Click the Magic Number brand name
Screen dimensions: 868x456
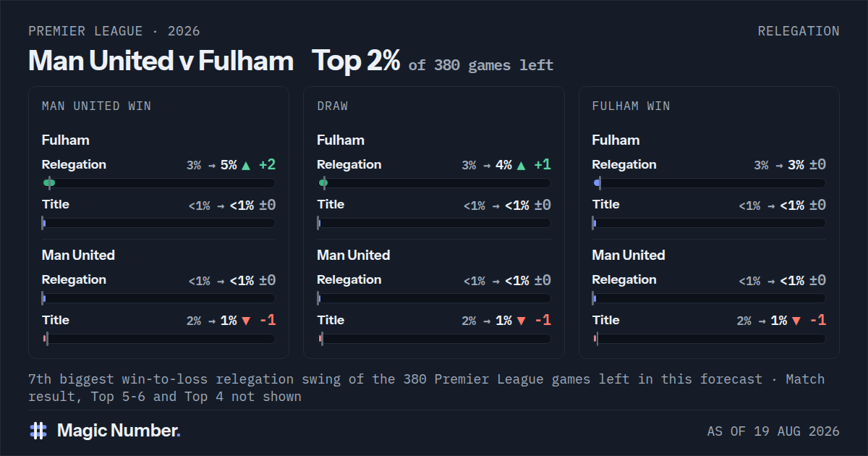tap(119, 431)
